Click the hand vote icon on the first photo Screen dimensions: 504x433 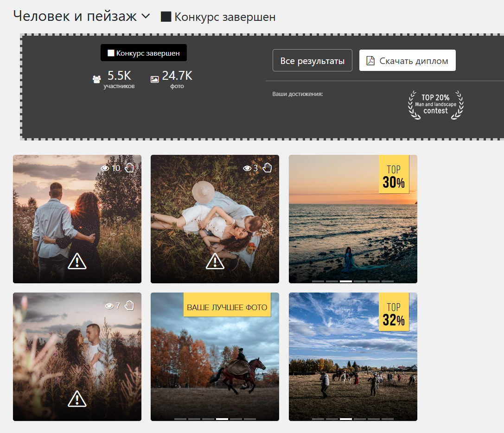pyautogui.click(x=129, y=168)
